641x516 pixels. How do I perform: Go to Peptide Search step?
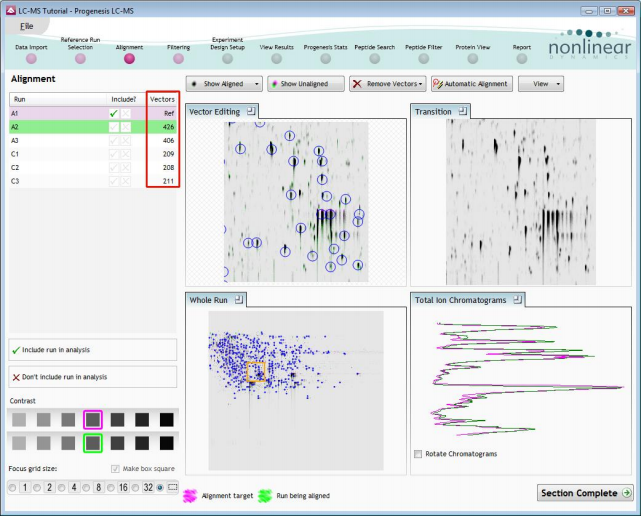374,58
